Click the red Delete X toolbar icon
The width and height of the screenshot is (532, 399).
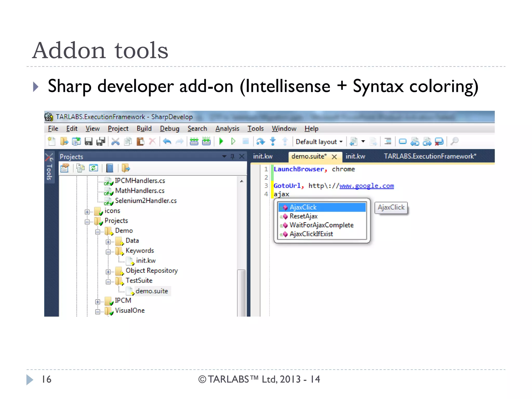point(152,141)
